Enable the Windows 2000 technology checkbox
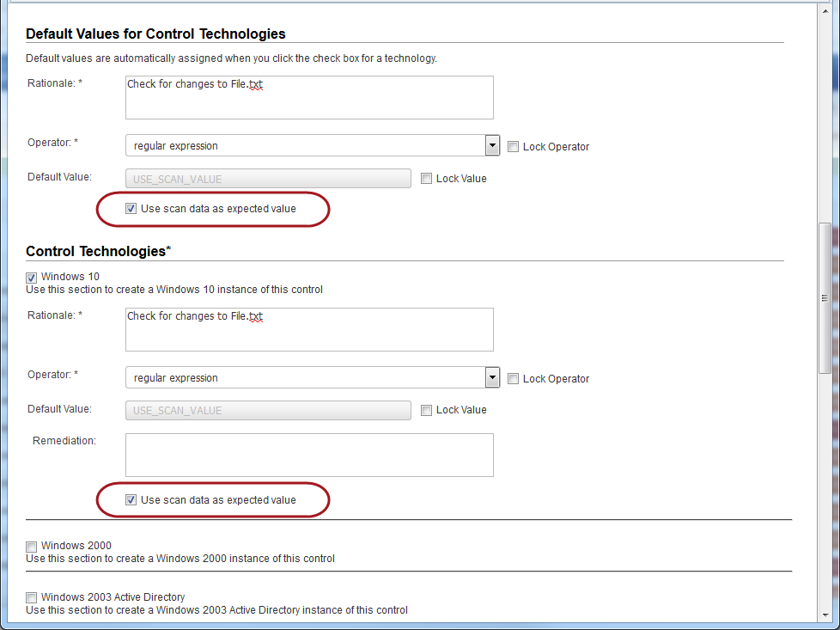This screenshot has width=840, height=630. (x=31, y=546)
